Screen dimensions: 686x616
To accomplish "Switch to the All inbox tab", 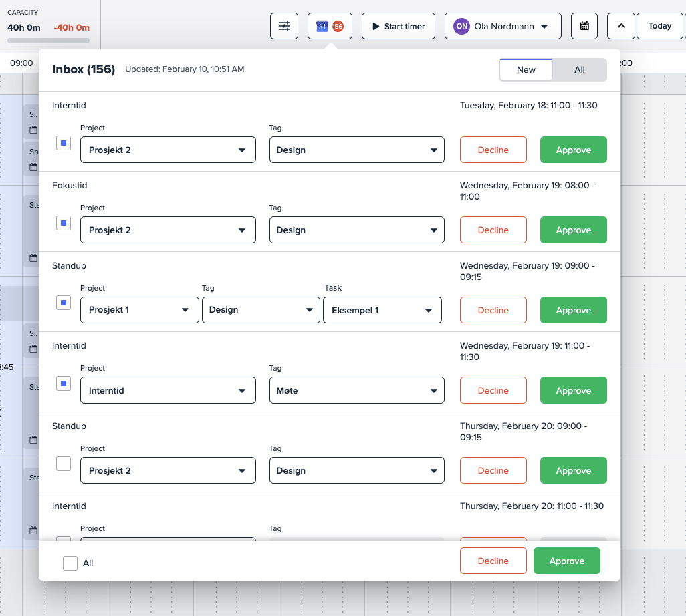I will (x=580, y=70).
